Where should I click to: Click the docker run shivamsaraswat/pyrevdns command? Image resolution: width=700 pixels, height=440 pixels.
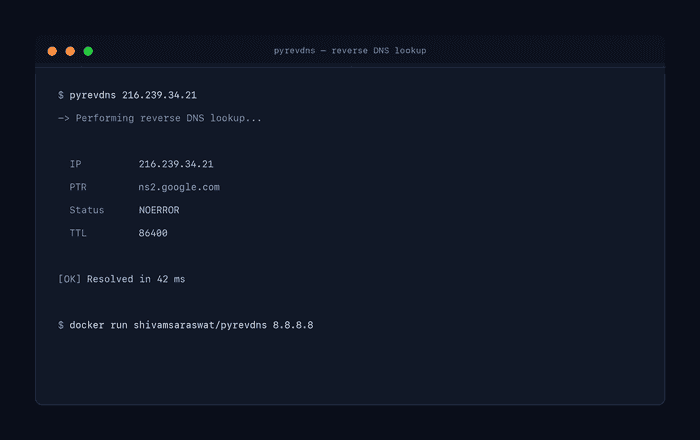[x=186, y=325]
